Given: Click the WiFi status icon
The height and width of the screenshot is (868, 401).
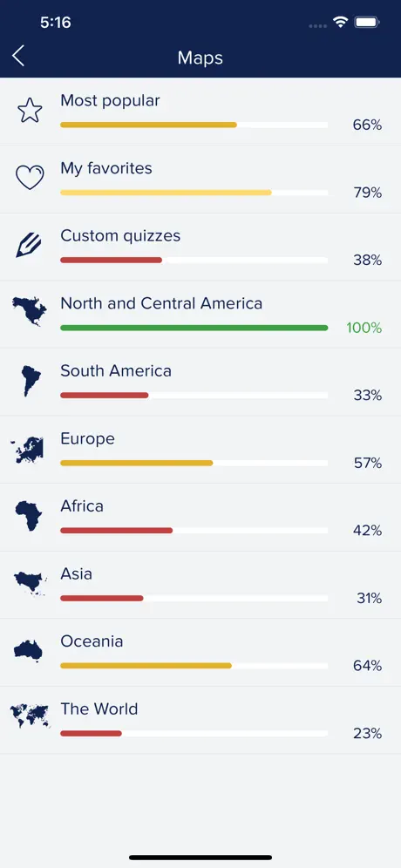Looking at the screenshot, I should tap(340, 22).
